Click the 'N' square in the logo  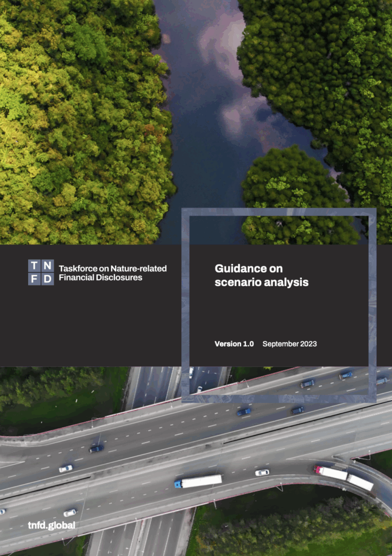point(48,266)
